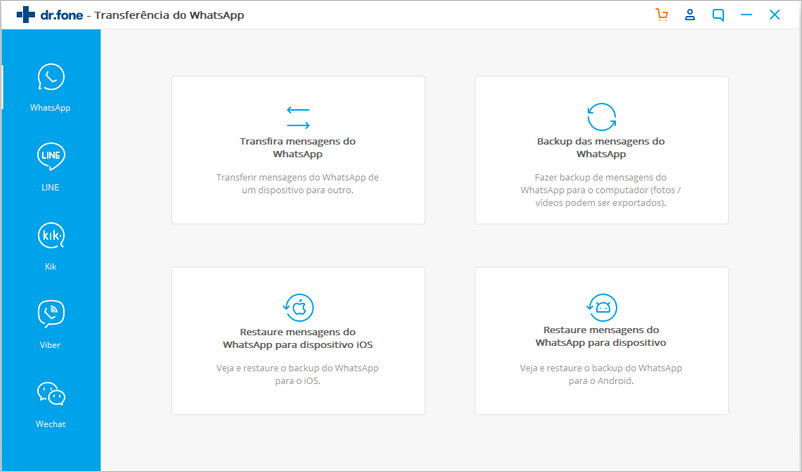802x472 pixels.
Task: Switch to the Viber icon
Action: pos(51,313)
